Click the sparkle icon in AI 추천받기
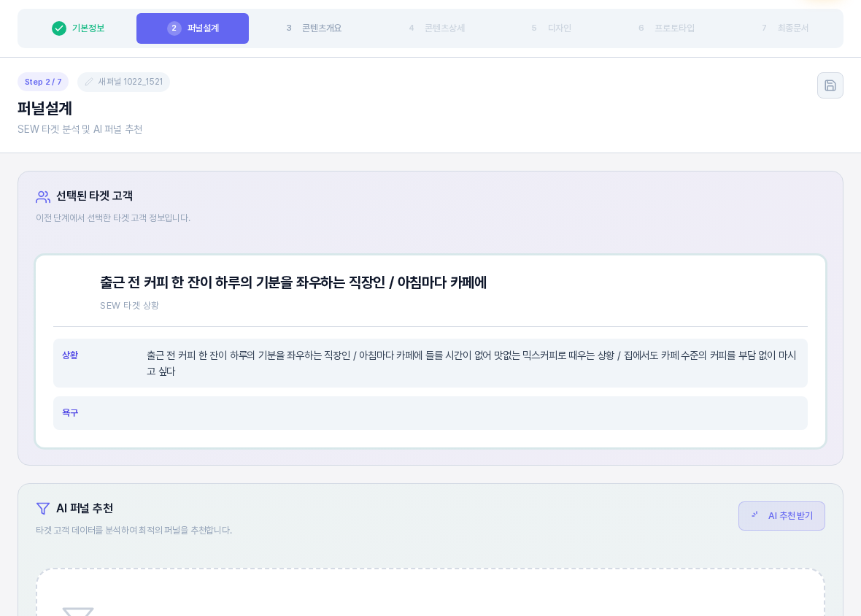The width and height of the screenshot is (861, 616). (755, 515)
